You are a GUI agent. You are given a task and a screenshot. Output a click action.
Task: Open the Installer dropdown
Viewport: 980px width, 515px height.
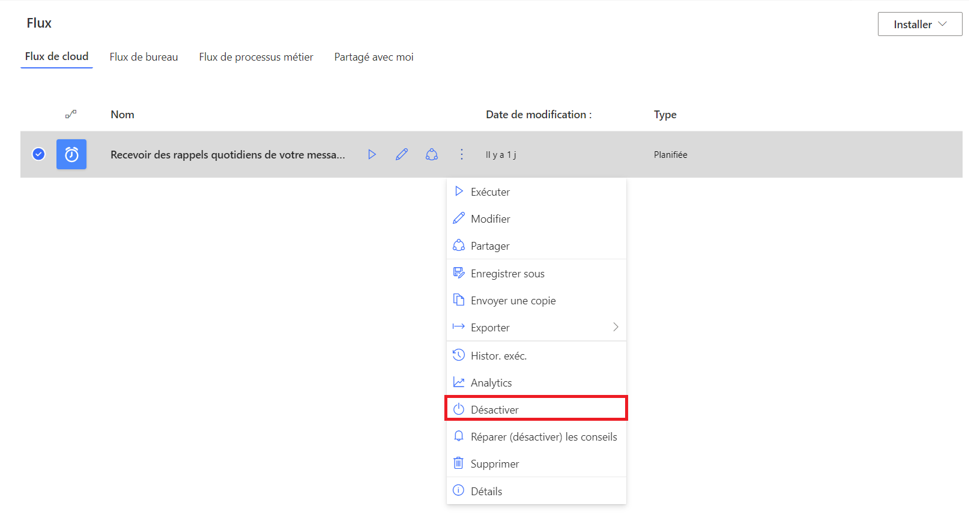919,24
